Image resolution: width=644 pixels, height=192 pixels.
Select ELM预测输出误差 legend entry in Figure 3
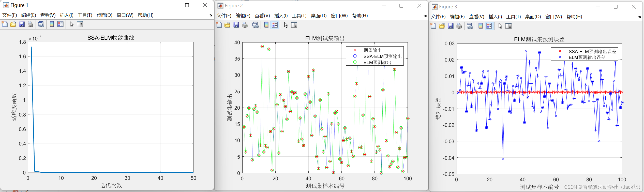click(x=587, y=57)
